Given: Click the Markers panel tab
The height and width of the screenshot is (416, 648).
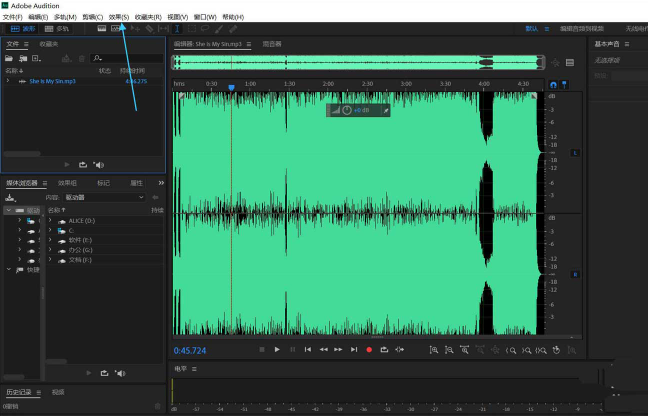Looking at the screenshot, I should coord(103,183).
